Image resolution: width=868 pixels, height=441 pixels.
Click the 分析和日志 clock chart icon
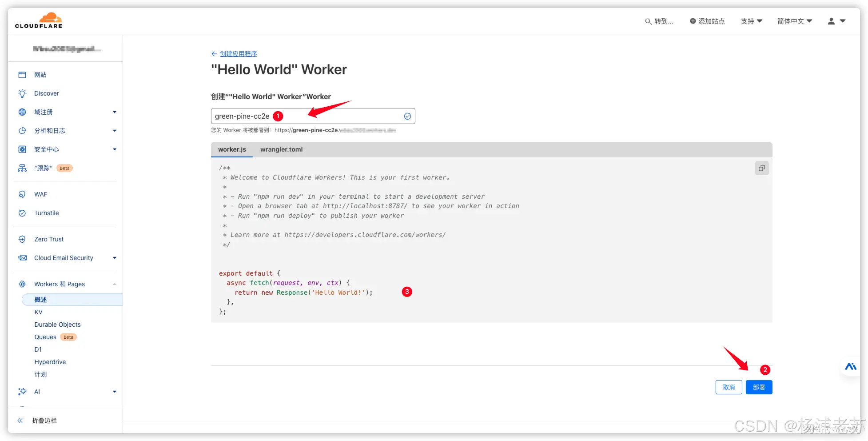click(22, 131)
